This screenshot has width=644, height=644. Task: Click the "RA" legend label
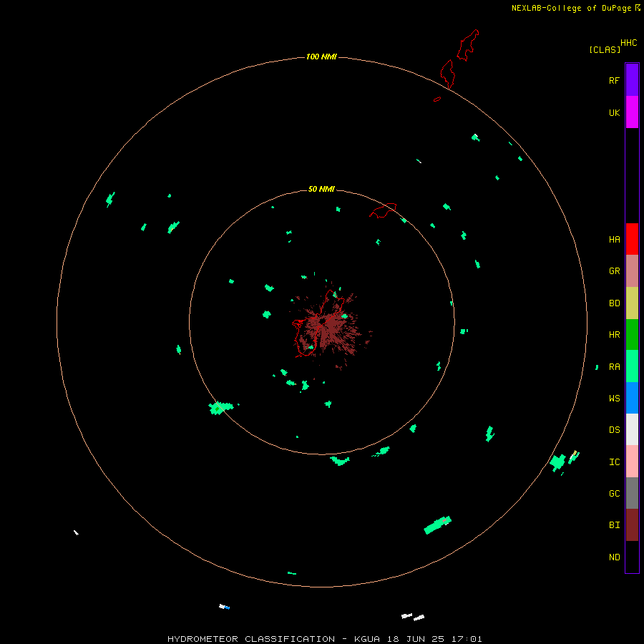tap(615, 367)
